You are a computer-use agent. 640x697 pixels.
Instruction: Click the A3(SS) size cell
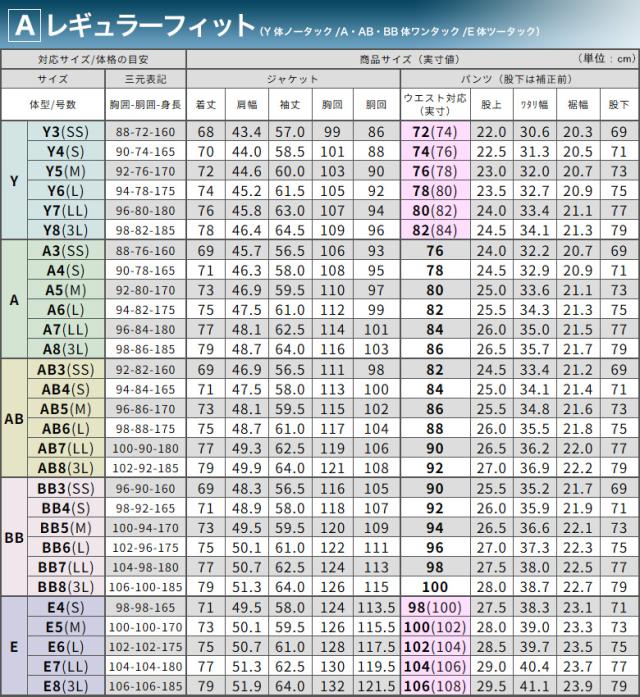pyautogui.click(x=66, y=251)
